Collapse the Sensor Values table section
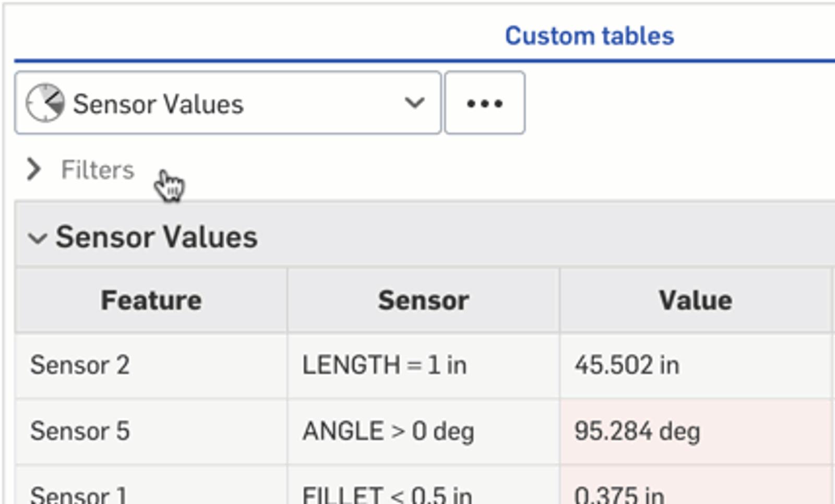Viewport: 835px width, 504px height. pos(38,238)
